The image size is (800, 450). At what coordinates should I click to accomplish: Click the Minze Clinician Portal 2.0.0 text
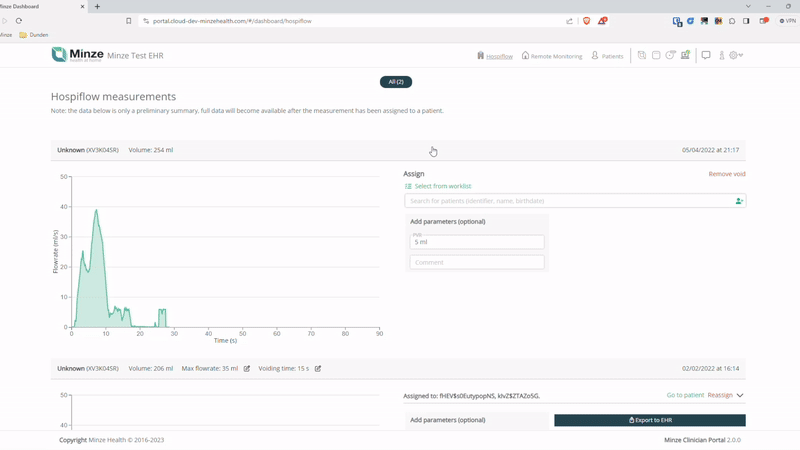[x=702, y=440]
